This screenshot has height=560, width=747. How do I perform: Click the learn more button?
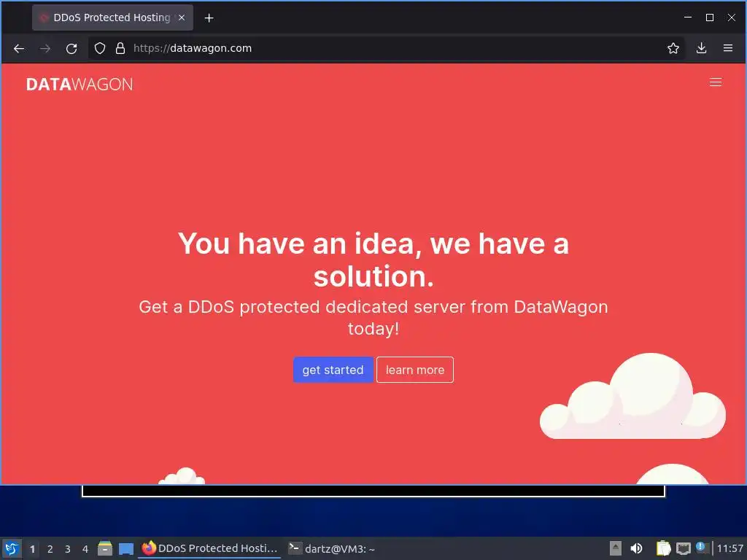point(415,370)
